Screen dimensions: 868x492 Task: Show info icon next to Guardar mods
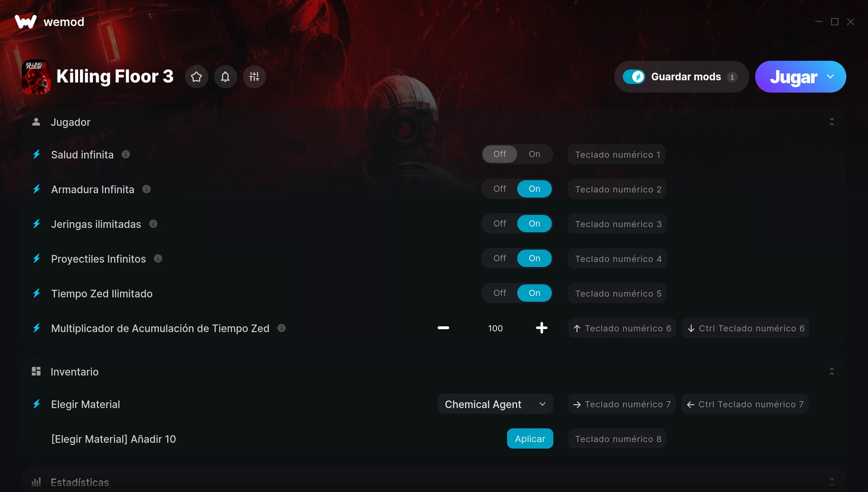tap(732, 77)
